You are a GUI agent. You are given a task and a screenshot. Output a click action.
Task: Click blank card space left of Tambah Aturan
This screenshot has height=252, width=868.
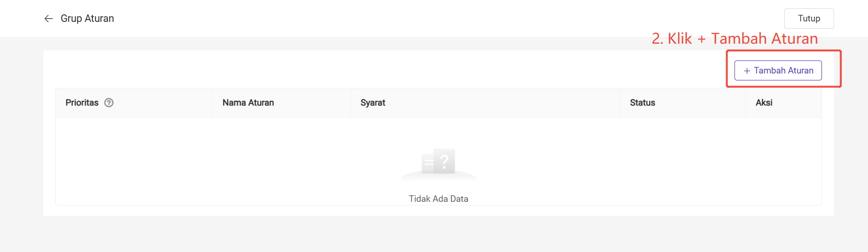[372, 70]
